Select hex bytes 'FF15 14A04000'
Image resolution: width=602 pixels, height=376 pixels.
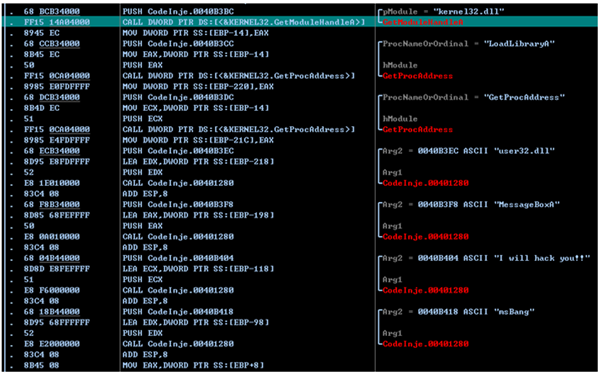(x=57, y=22)
